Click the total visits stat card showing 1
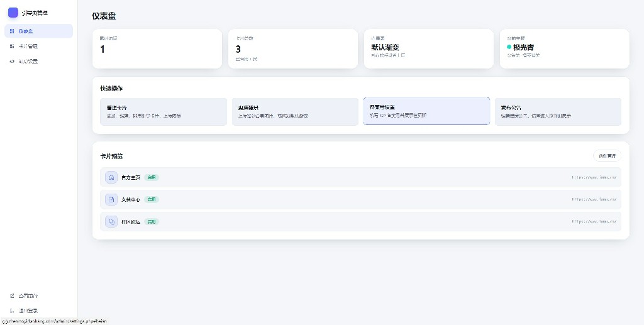 pos(157,48)
